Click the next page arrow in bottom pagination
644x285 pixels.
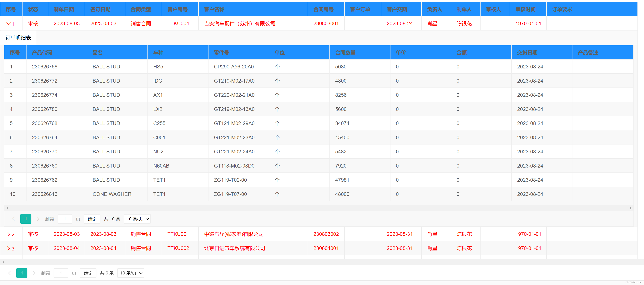tap(34, 273)
